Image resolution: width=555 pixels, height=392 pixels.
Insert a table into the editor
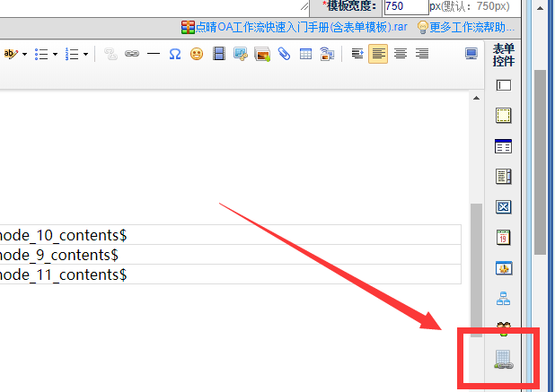[x=305, y=54]
